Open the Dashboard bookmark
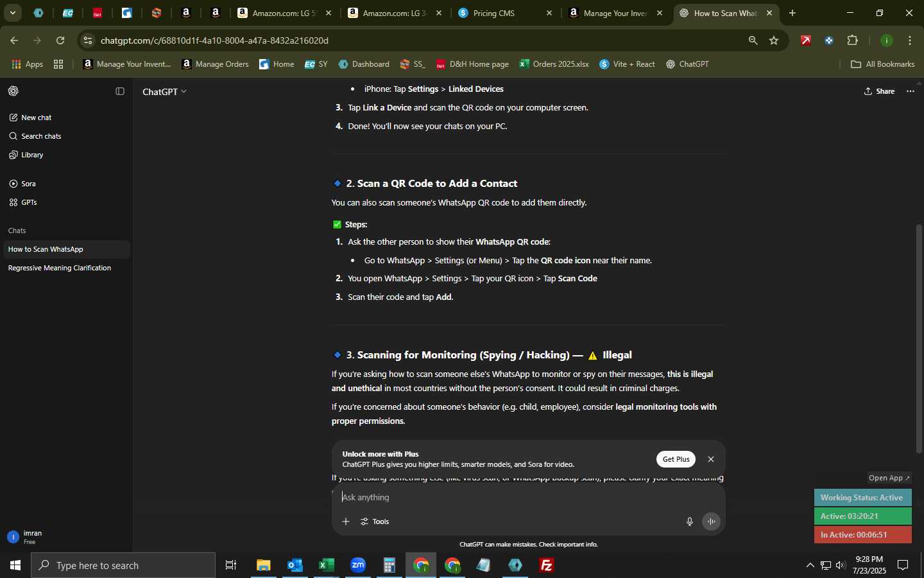 point(364,64)
